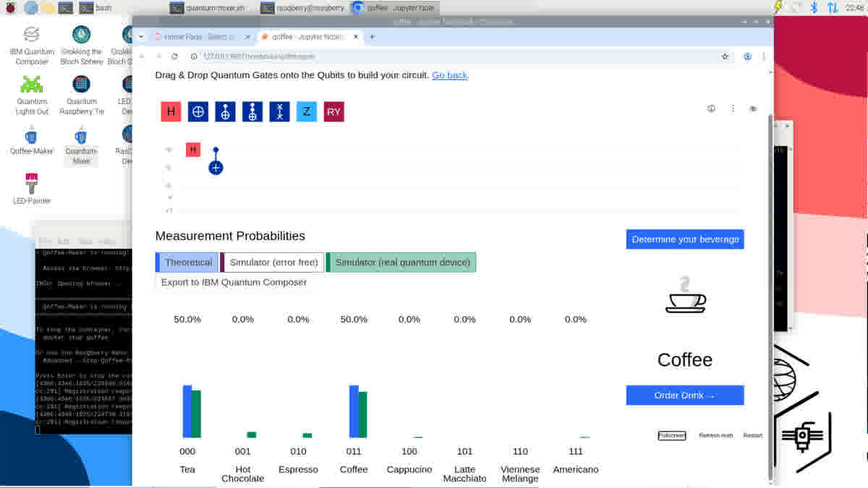Screen dimensions: 868x488
Task: Open the circuit three-dot options menu
Action: pos(733,108)
